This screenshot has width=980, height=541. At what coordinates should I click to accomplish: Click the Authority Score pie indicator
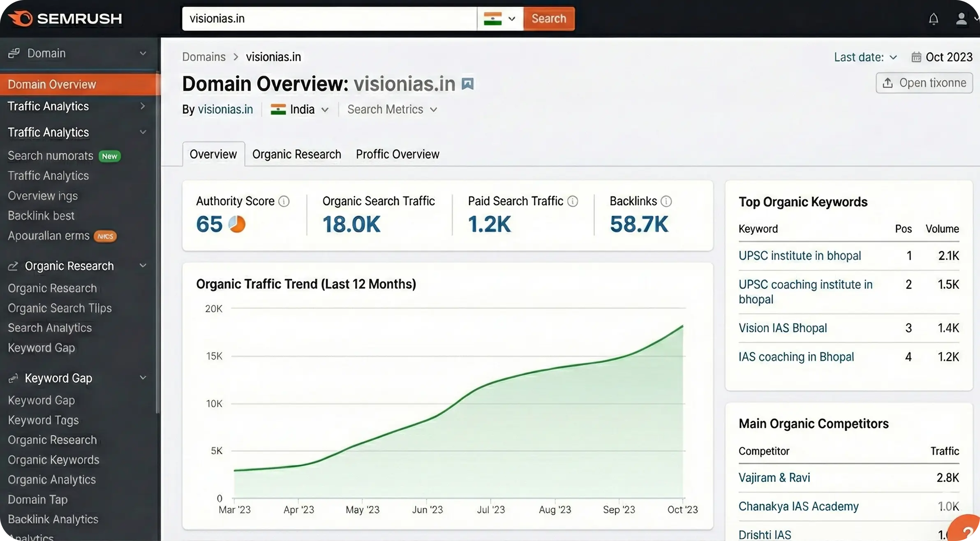(x=237, y=224)
